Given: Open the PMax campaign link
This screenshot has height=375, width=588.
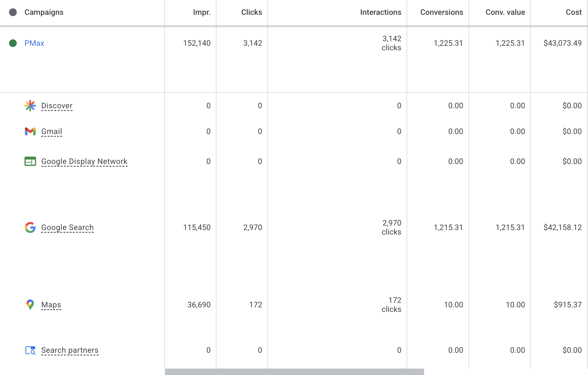Looking at the screenshot, I should 34,43.
